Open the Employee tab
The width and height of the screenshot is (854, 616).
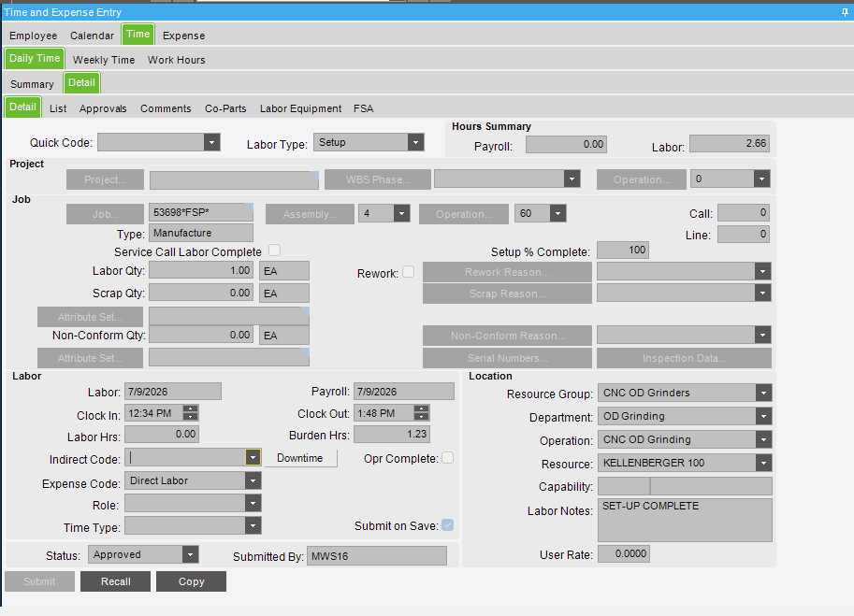point(34,36)
